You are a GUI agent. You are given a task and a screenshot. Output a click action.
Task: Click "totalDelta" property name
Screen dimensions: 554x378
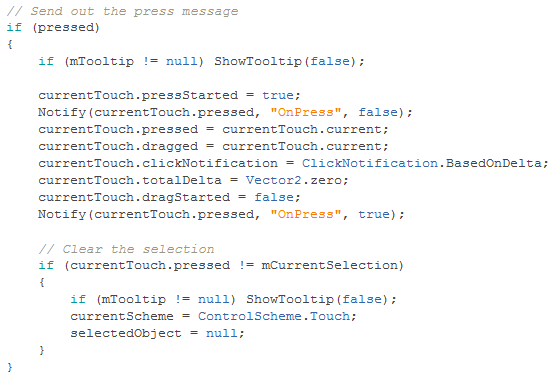182,180
